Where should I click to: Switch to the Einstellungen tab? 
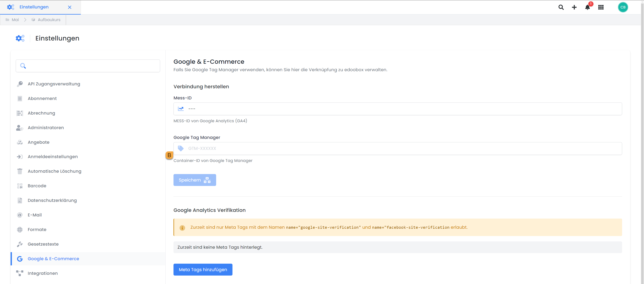34,7
